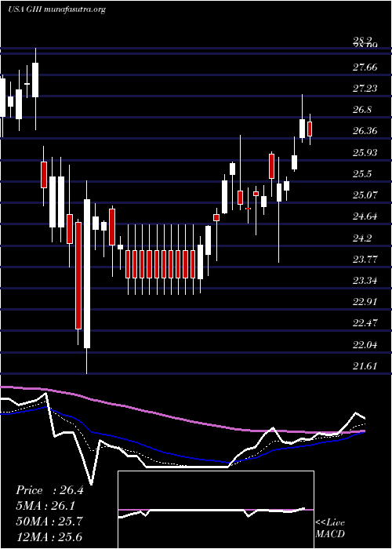Click the 23.34 price axis label
Screen dimensions: 392x549
[365, 281]
